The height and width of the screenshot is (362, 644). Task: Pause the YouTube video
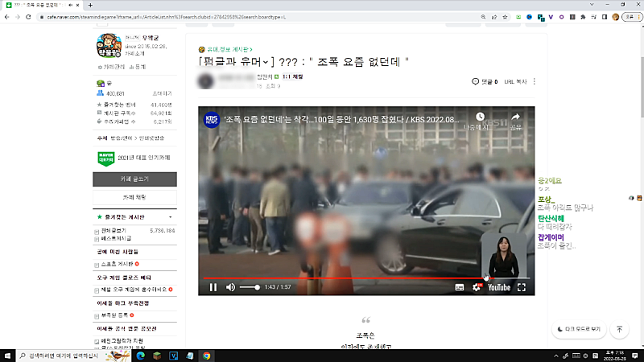pos(213,287)
